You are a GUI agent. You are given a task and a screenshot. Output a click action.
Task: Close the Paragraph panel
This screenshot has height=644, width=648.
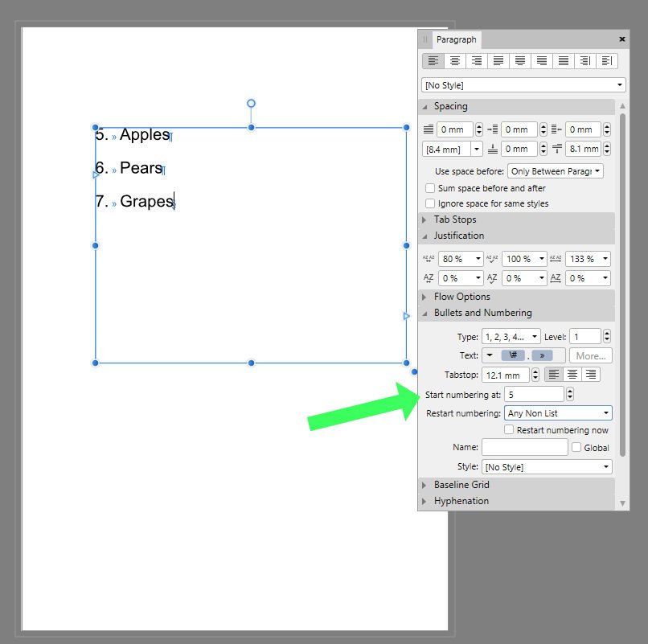coord(622,39)
